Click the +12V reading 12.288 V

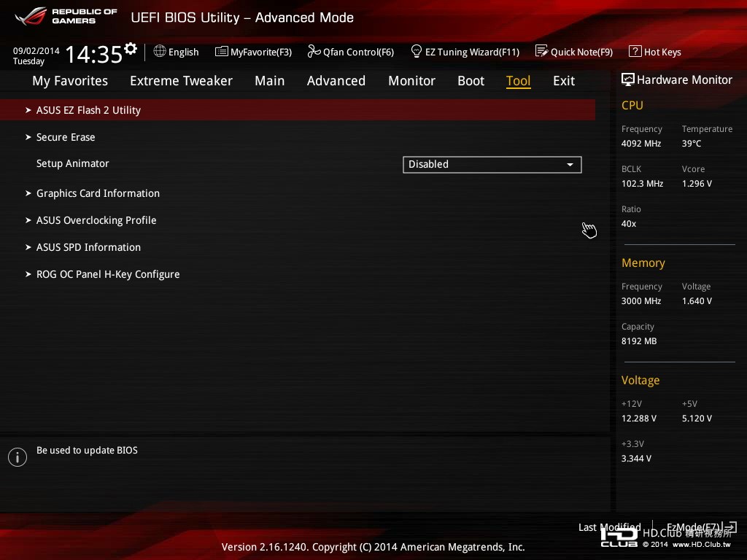click(639, 418)
